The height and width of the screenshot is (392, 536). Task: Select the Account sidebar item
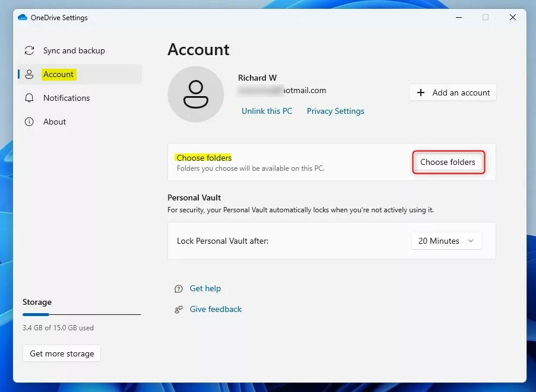pos(80,74)
